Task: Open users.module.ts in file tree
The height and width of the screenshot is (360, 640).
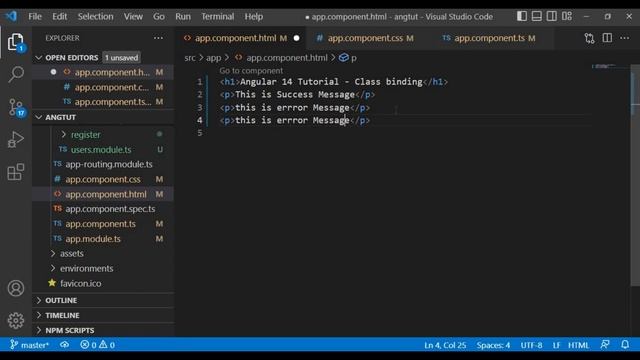Action: click(x=101, y=150)
